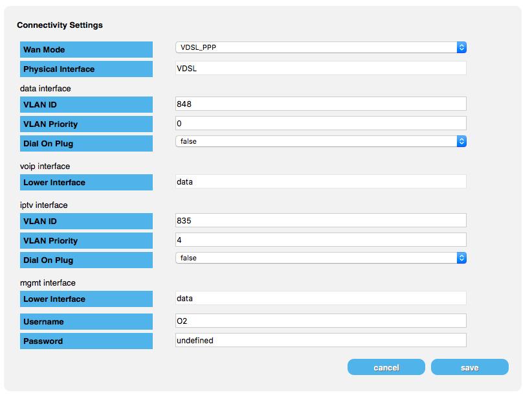
Task: Click the Password blue label
Action: click(86, 341)
